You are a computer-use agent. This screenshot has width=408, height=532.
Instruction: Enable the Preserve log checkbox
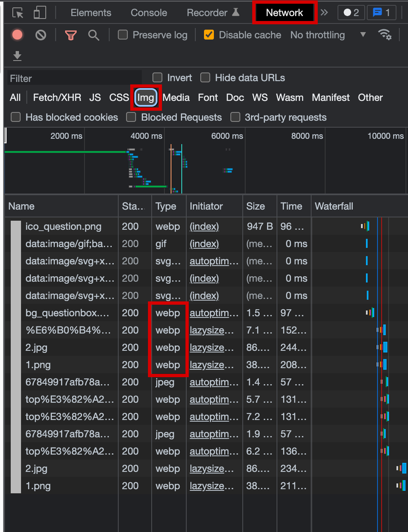coord(123,35)
